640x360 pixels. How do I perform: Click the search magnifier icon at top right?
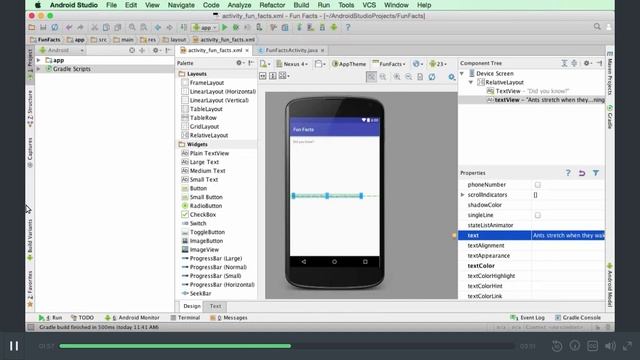(x=597, y=27)
